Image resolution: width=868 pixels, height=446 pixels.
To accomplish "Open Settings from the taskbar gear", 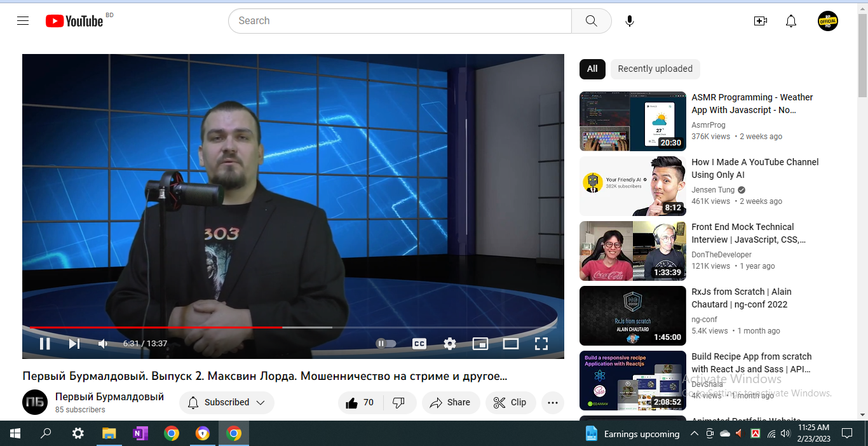I will coord(78,433).
